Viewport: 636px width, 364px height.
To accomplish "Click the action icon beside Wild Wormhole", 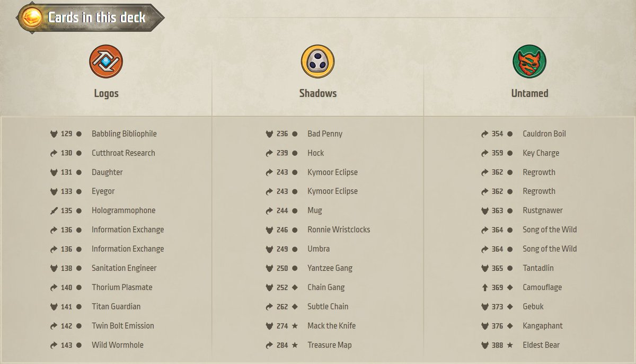I will (54, 345).
